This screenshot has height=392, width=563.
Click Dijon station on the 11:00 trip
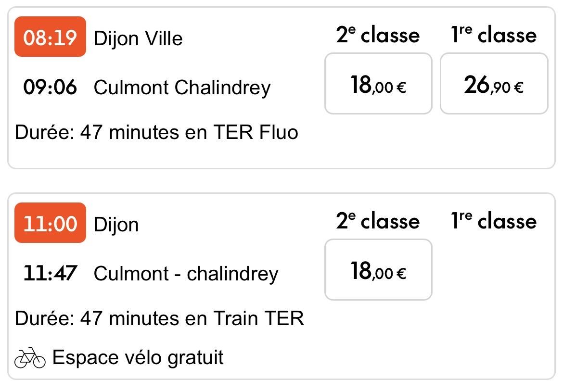pyautogui.click(x=116, y=225)
